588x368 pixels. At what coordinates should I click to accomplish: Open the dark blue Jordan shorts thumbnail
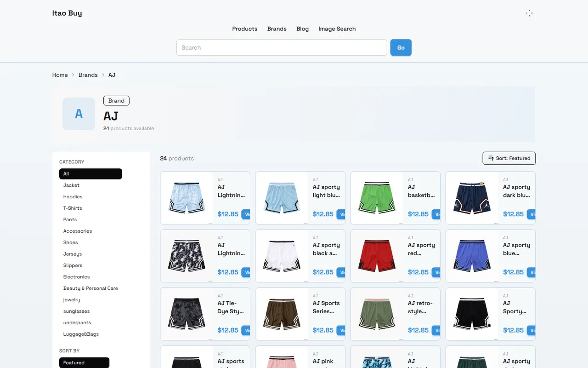click(x=472, y=198)
